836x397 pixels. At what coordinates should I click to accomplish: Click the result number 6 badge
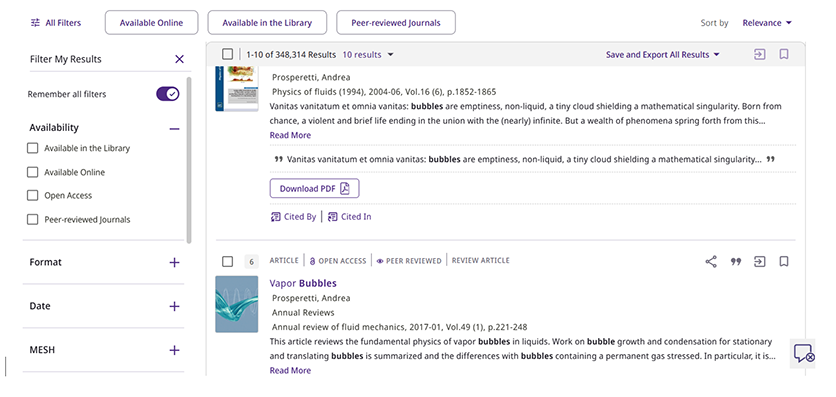point(251,262)
